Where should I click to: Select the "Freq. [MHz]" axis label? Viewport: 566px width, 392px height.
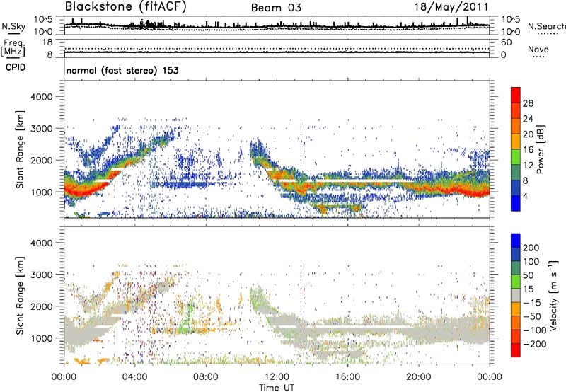click(13, 47)
